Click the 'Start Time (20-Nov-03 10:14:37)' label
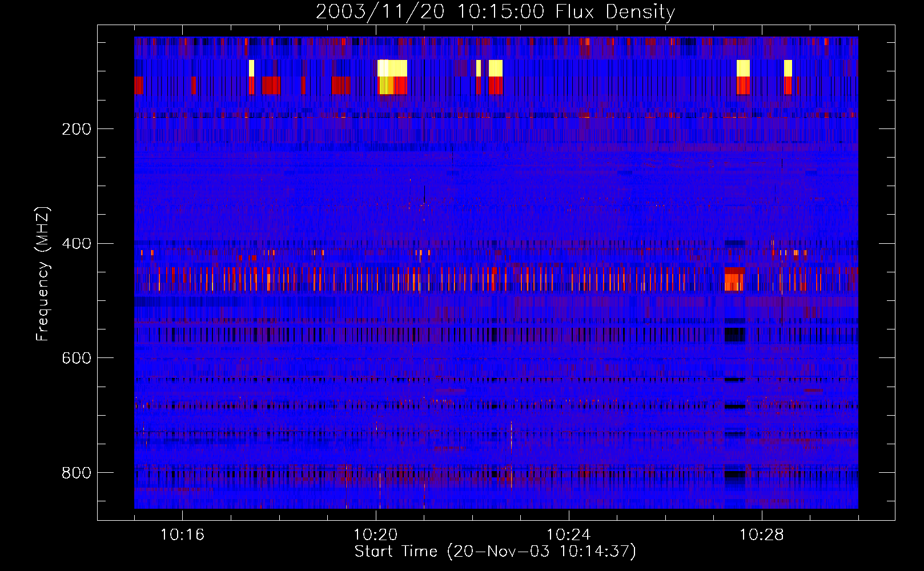Viewport: 924px width, 571px height. point(495,552)
